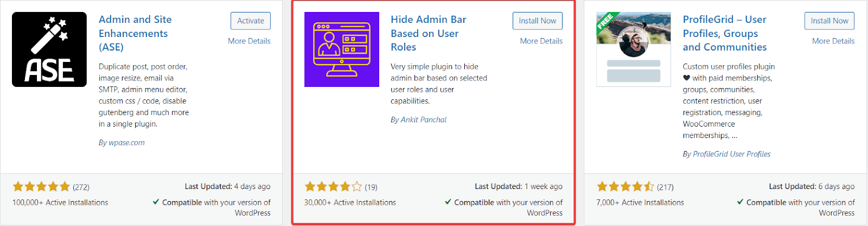This screenshot has height=226, width=868.
Task: Open the ProfileGrid – User Profiles title link
Action: [x=725, y=33]
